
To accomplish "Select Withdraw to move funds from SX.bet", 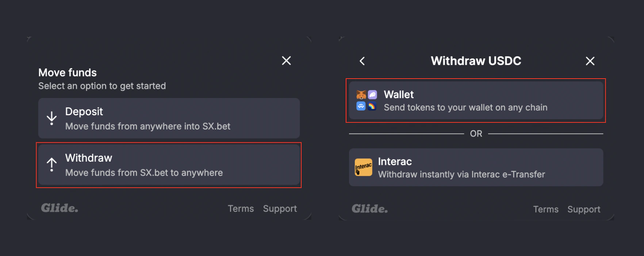I will tap(169, 165).
